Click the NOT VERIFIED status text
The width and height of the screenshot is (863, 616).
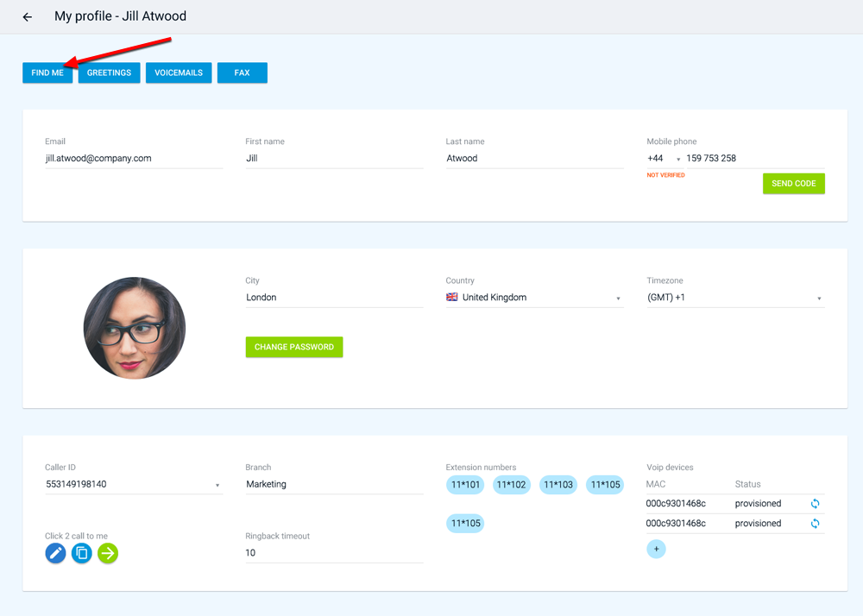(x=665, y=175)
